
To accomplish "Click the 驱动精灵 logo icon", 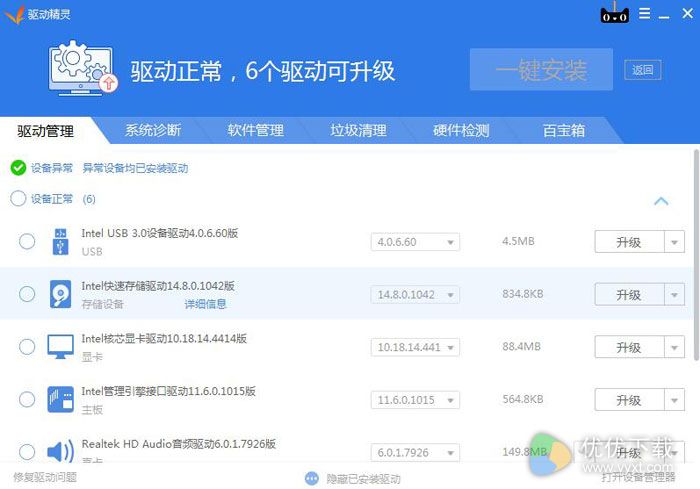I will [x=14, y=14].
